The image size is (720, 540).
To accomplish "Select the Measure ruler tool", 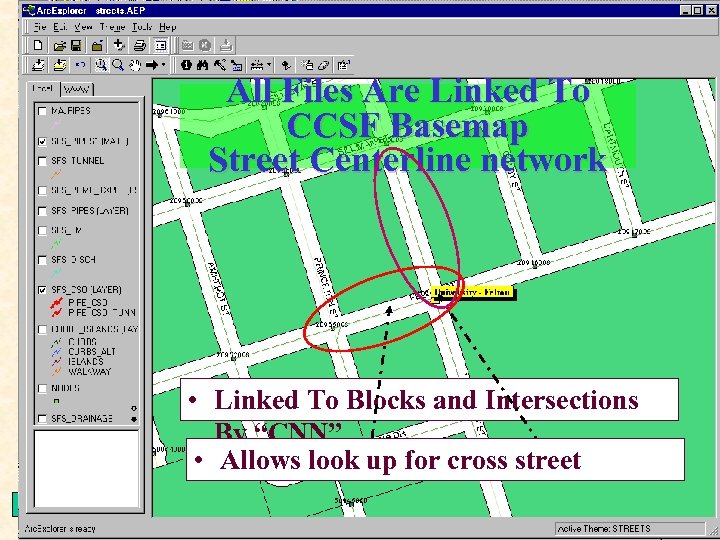I will click(257, 65).
